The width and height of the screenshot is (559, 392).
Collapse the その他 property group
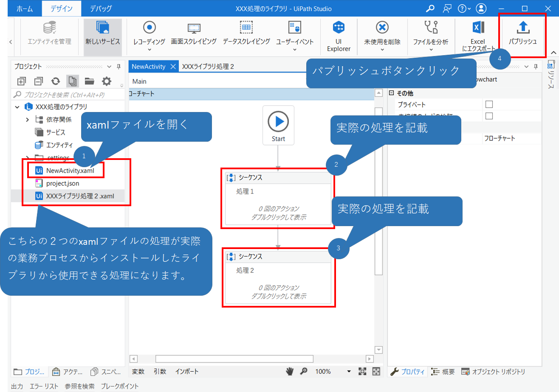[x=391, y=93]
